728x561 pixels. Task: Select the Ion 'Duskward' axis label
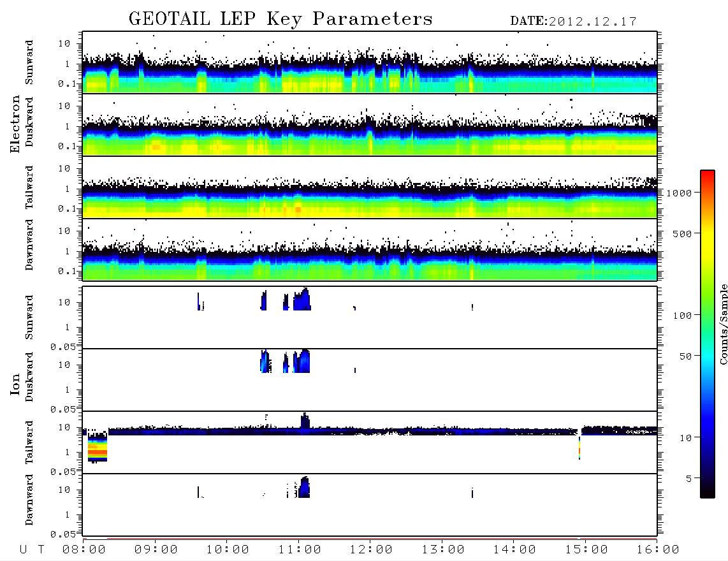point(29,377)
